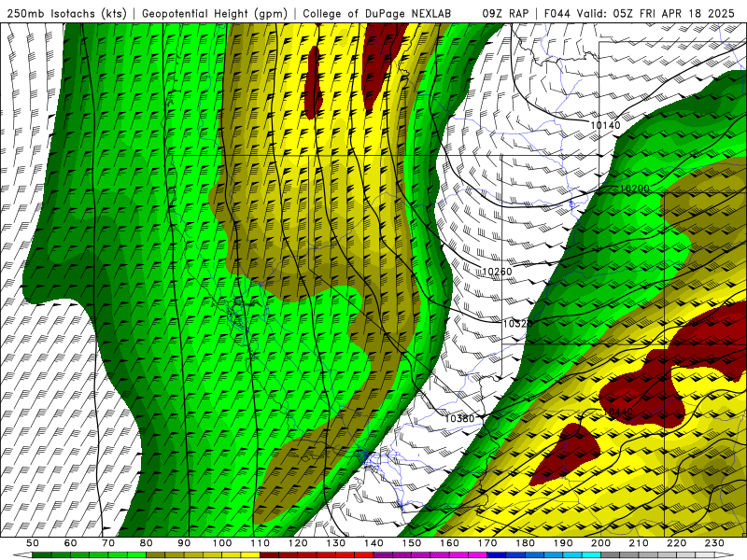The height and width of the screenshot is (560, 747).
Task: Click the 'Valid: 05Z FRI APR 18 2025' text
Action: (656, 13)
